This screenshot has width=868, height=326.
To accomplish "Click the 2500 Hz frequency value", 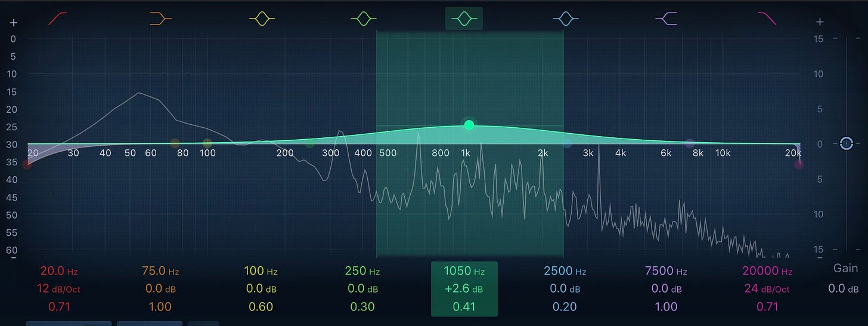I will tap(565, 271).
